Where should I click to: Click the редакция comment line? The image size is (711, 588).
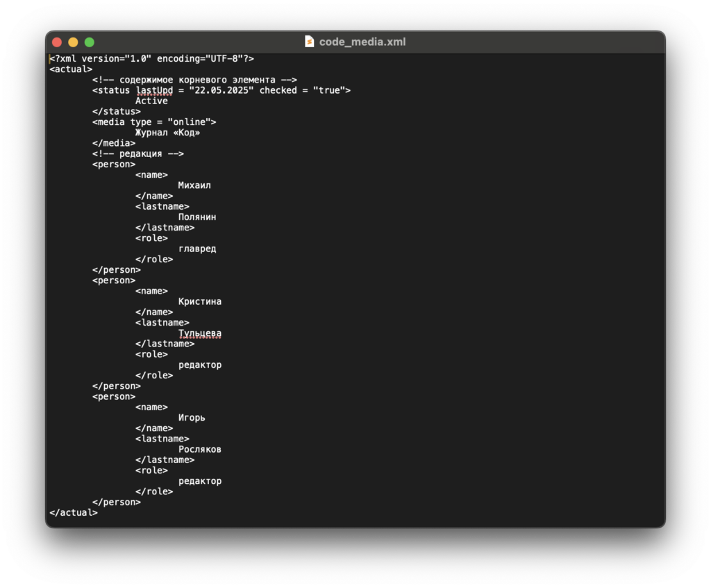pyautogui.click(x=137, y=153)
